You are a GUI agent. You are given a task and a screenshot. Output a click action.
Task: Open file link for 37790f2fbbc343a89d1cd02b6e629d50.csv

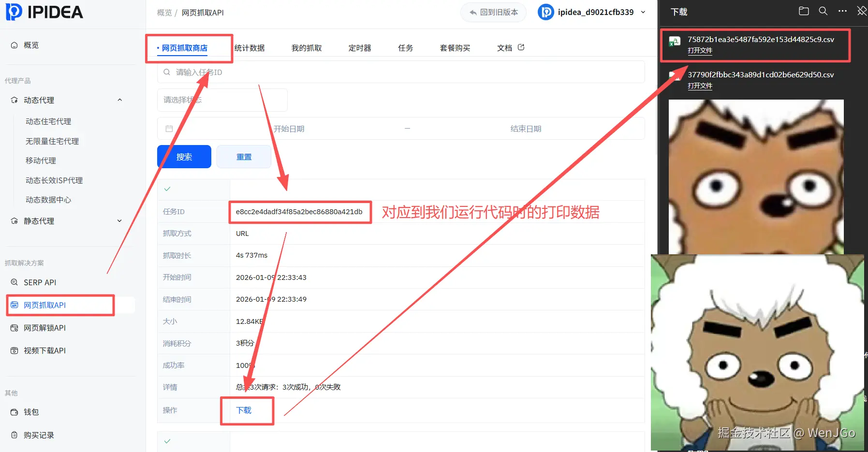[700, 86]
